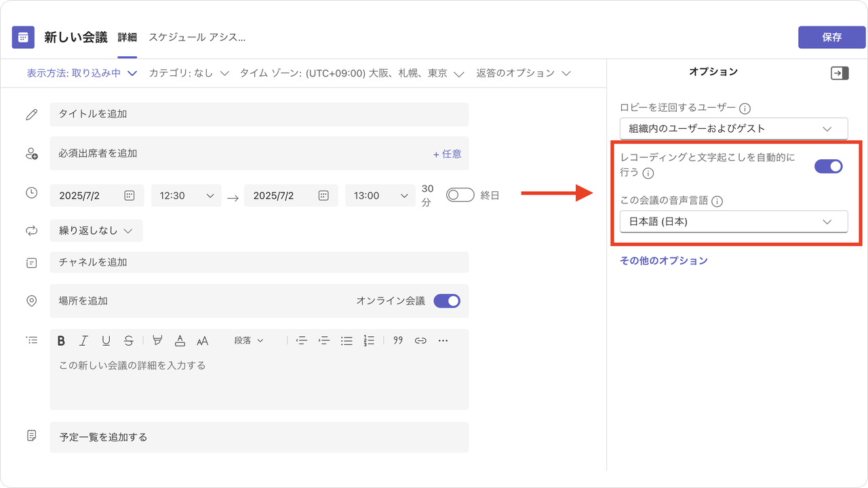Screen dimensions: 868x488
Task: Open the その他のオプション link
Action: click(x=663, y=260)
